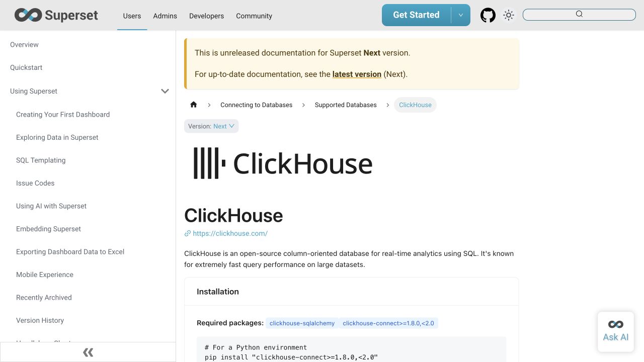Click the ClickHouse logo image
Viewport: 644px width, 362px height.
pyautogui.click(x=283, y=163)
